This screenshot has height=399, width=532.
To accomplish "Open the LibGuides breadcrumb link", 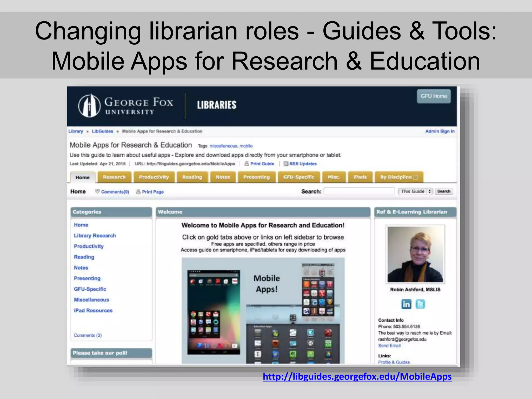I will [102, 131].
